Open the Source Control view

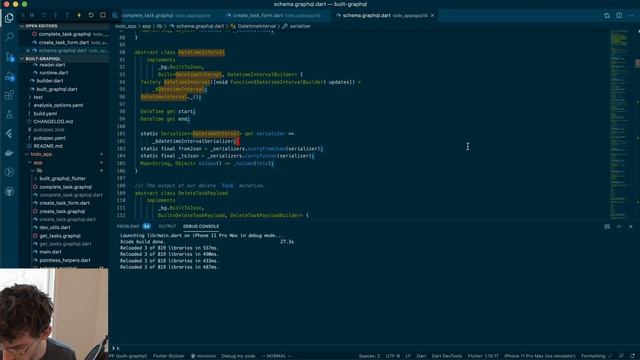(9, 56)
